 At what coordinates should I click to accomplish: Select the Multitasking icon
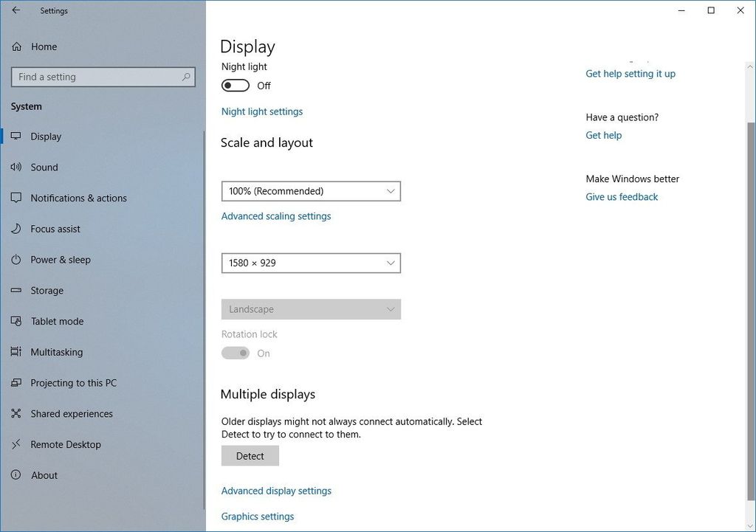16,352
